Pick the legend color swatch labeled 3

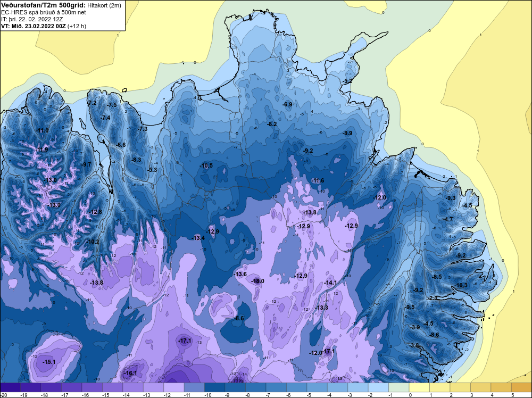tap(481, 387)
